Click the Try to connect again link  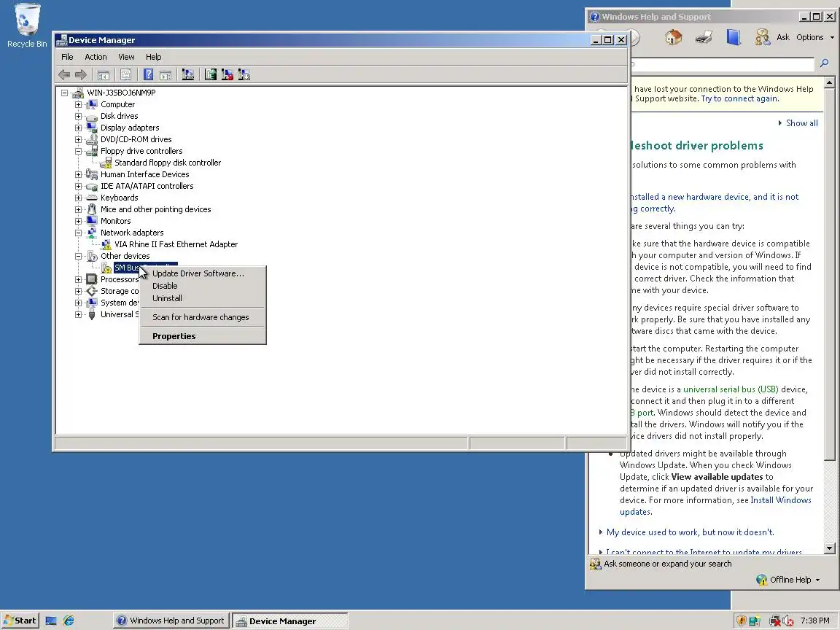pos(739,98)
